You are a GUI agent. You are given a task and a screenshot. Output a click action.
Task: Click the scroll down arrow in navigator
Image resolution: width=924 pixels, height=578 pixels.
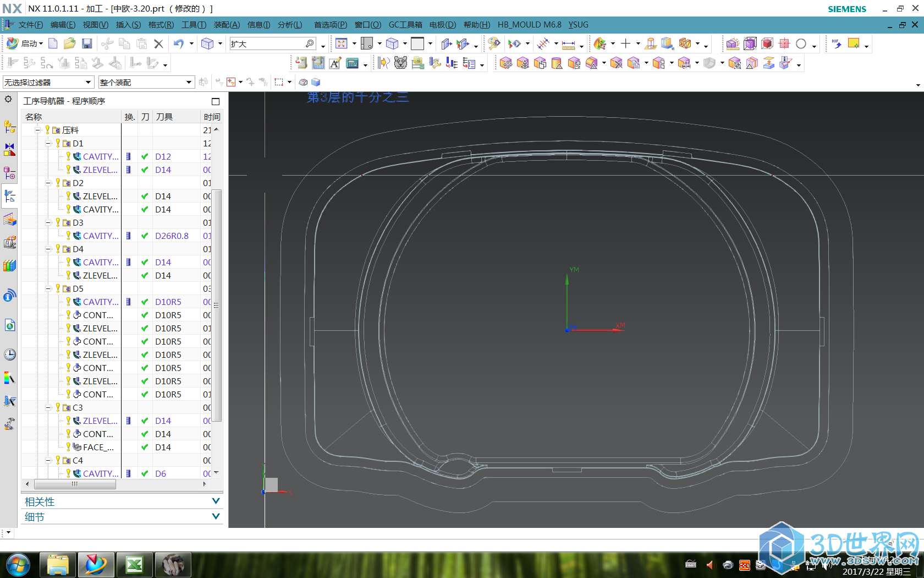pyautogui.click(x=216, y=473)
